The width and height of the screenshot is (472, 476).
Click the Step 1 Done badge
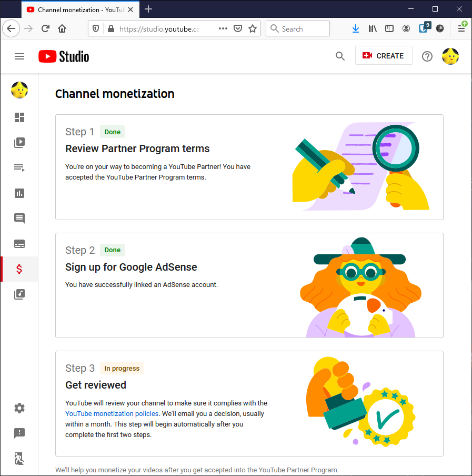point(112,132)
